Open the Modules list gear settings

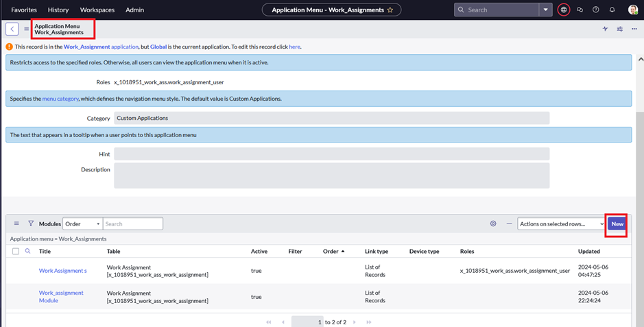[x=493, y=223]
